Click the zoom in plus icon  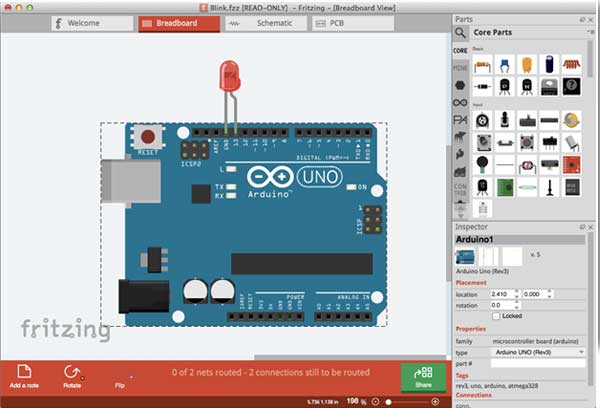pos(435,401)
